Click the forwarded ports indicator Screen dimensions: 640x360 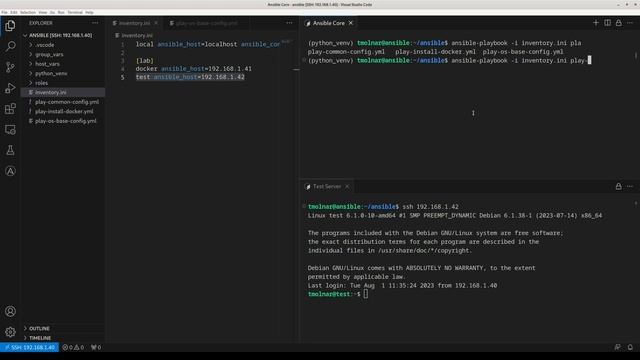tap(96, 347)
